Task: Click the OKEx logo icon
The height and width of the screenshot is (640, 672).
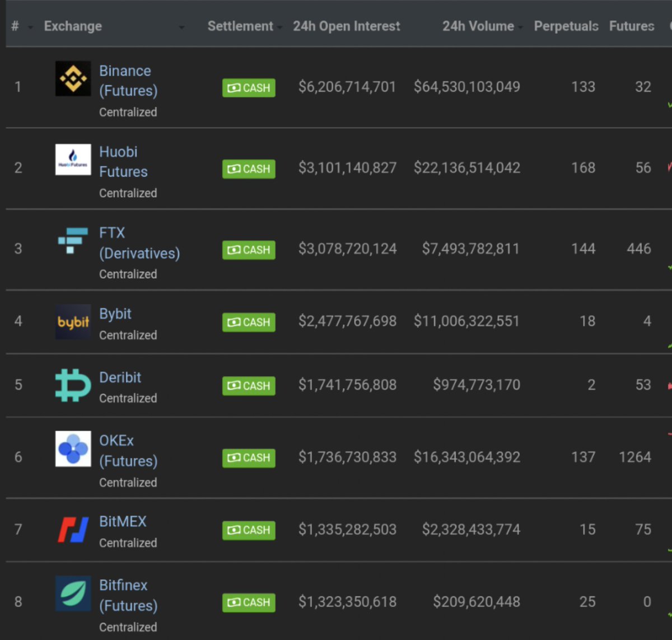Action: (x=73, y=449)
